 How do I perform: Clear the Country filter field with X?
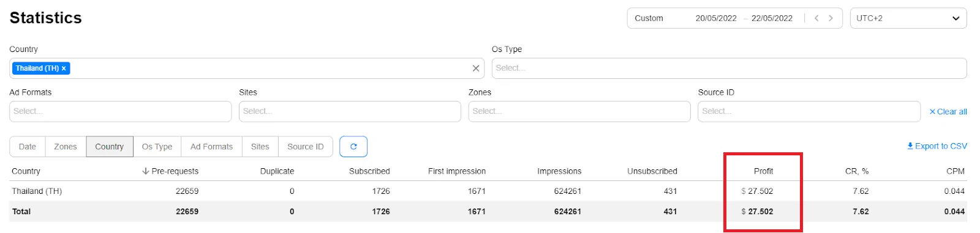point(476,68)
